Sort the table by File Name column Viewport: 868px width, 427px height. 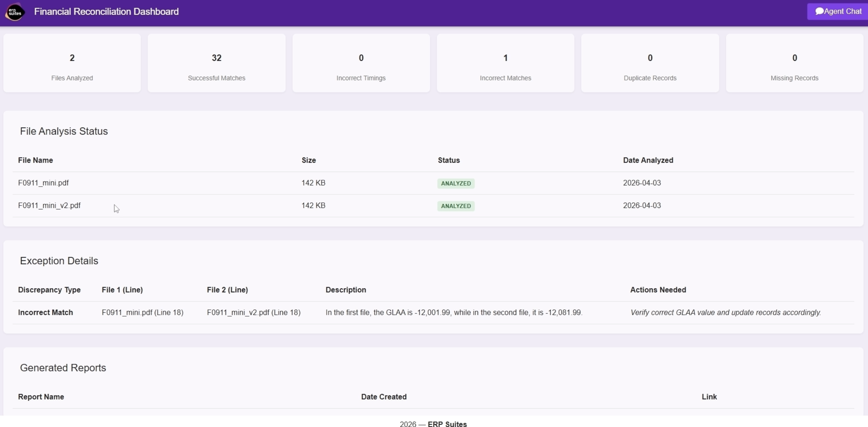click(x=35, y=160)
